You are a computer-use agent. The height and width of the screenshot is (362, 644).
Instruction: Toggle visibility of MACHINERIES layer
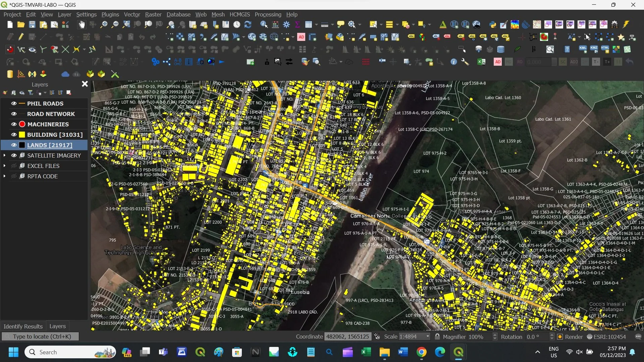[x=14, y=124]
